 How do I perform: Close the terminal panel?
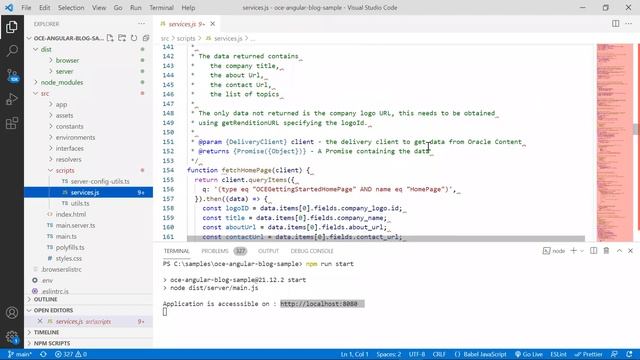point(630,251)
